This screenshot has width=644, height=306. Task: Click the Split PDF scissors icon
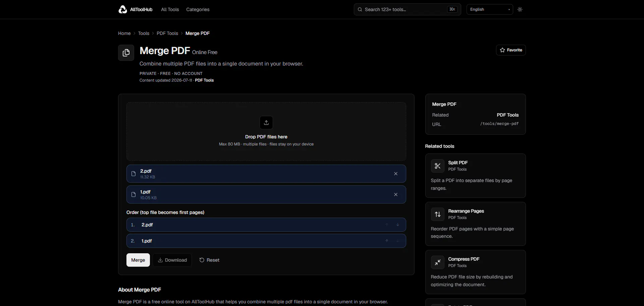pos(438,166)
